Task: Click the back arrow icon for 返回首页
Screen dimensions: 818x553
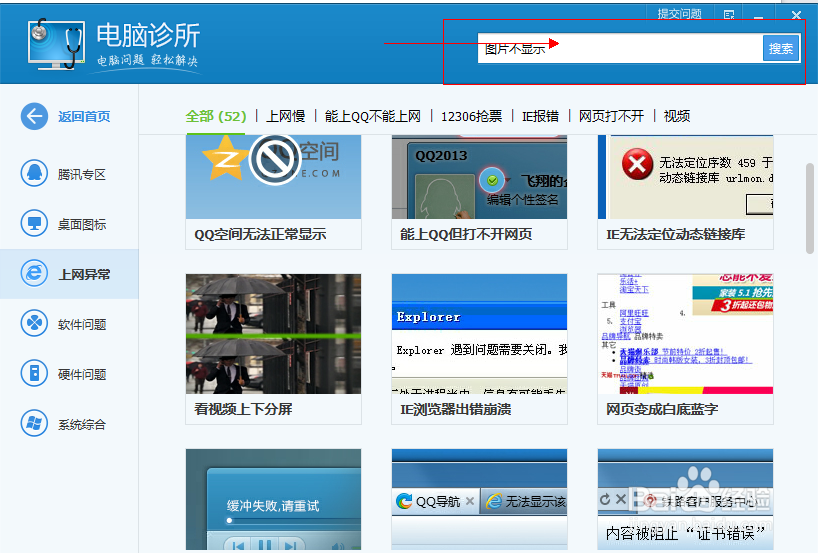Action: tap(34, 116)
